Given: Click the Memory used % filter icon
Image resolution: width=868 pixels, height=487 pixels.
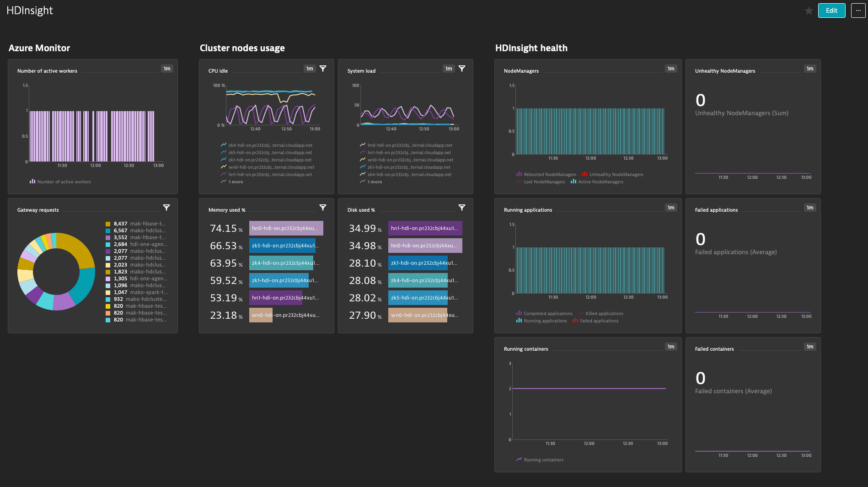Looking at the screenshot, I should 323,208.
